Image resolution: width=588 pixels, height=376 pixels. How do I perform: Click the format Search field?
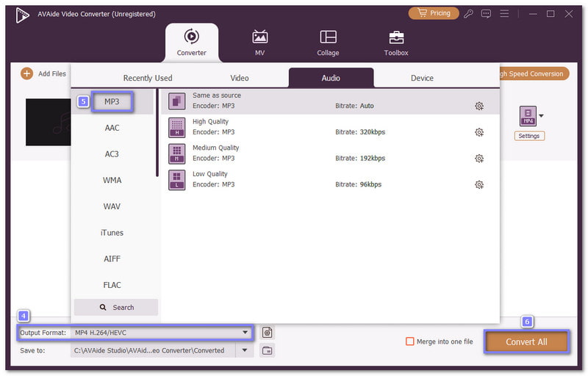(116, 307)
